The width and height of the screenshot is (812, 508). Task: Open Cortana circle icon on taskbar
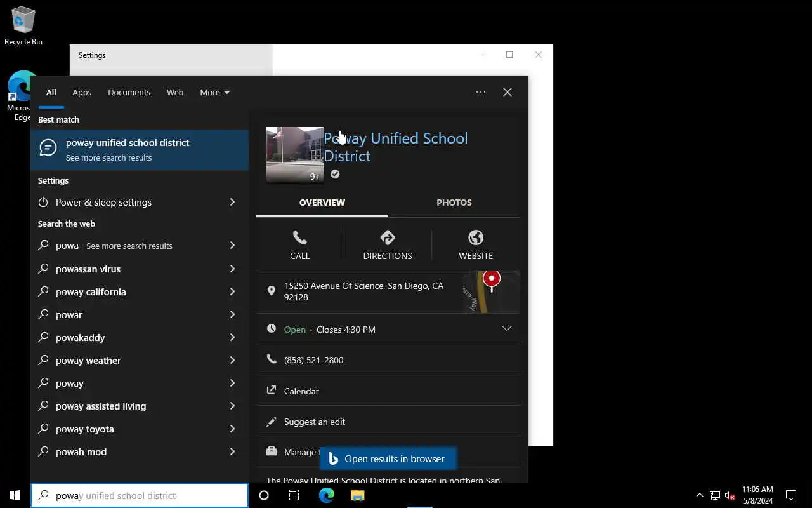pyautogui.click(x=264, y=495)
